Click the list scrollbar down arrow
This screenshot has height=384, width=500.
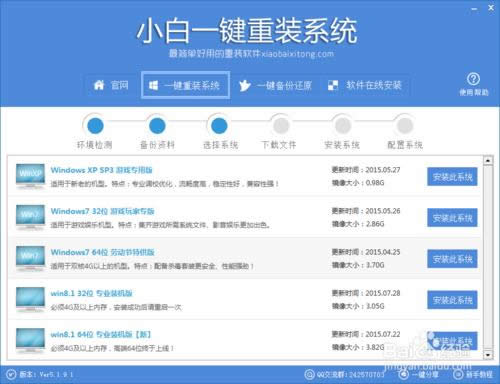pos(488,355)
